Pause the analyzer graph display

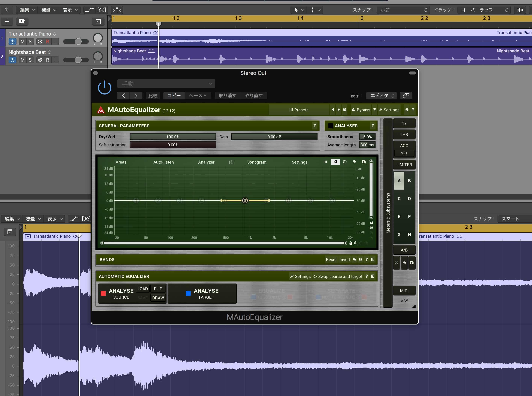point(326,162)
